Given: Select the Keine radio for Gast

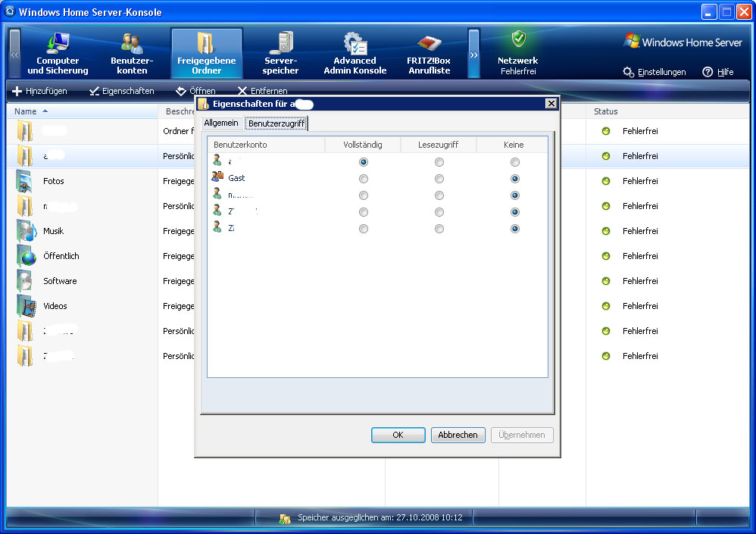Looking at the screenshot, I should [515, 179].
